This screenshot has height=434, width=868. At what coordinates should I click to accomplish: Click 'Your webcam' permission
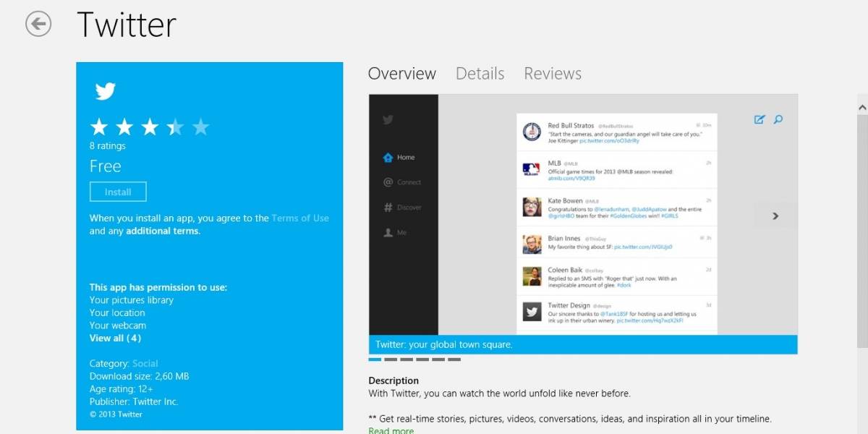tap(118, 325)
